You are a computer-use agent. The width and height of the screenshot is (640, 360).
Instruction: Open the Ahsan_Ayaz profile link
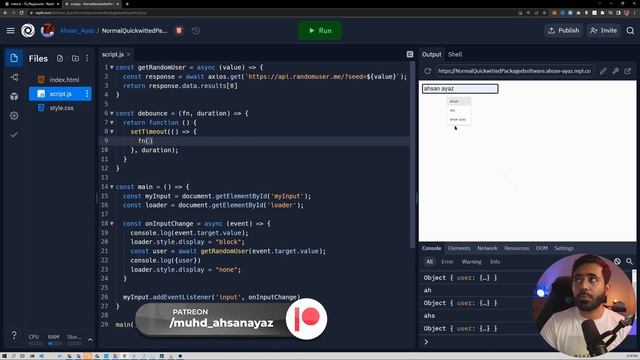point(77,31)
